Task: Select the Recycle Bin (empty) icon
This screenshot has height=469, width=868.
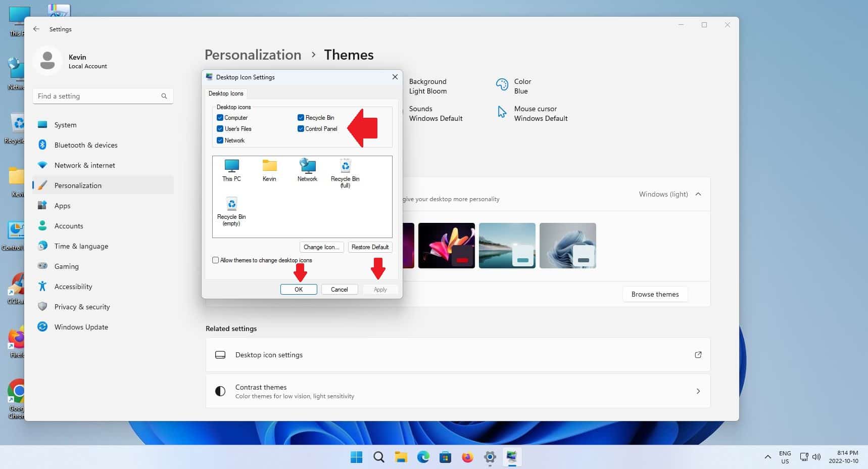Action: (x=231, y=209)
